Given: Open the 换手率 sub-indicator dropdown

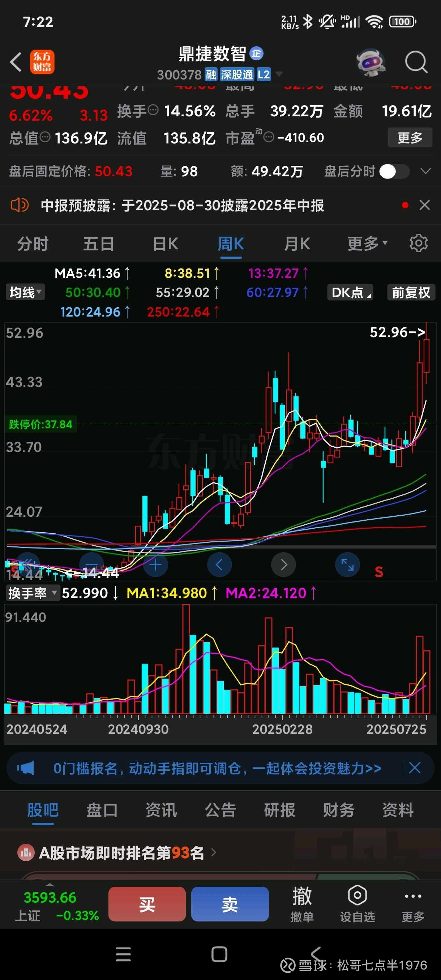Looking at the screenshot, I should [33, 593].
